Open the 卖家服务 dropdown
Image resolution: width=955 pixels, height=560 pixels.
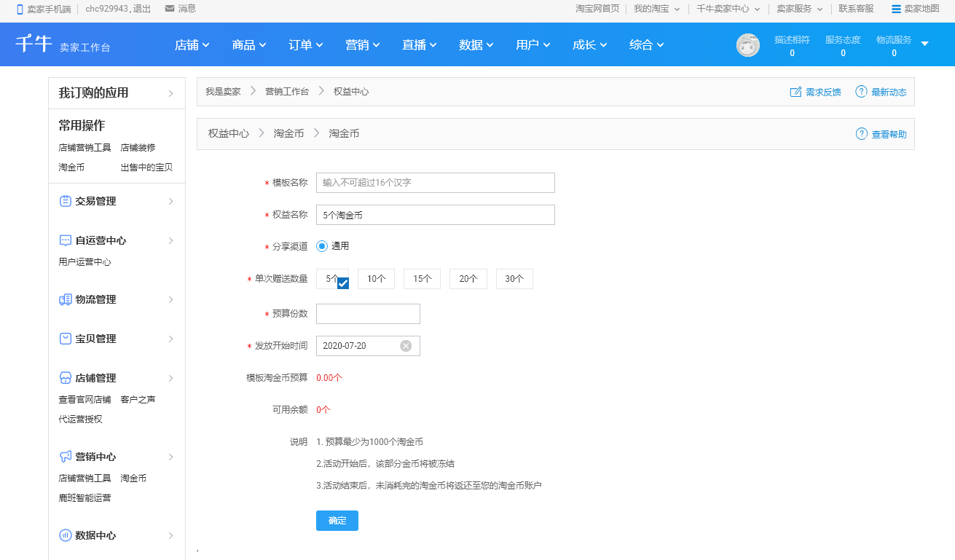[x=799, y=9]
